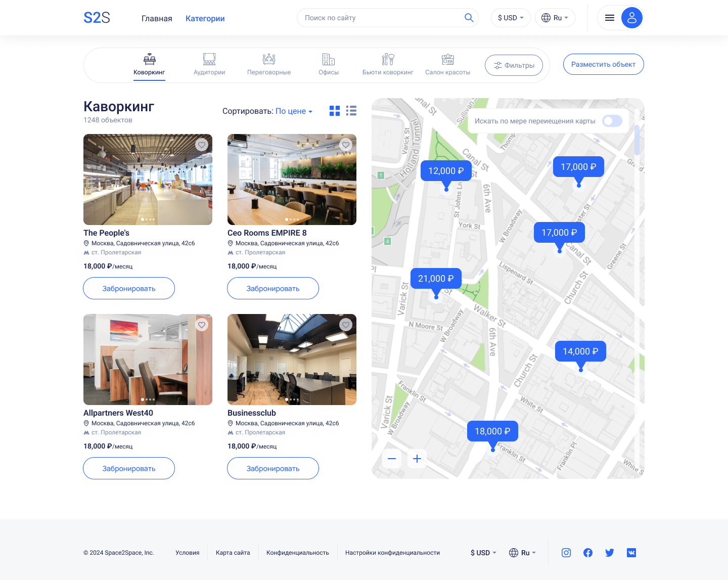Click the 1248 объектов count text

click(108, 120)
